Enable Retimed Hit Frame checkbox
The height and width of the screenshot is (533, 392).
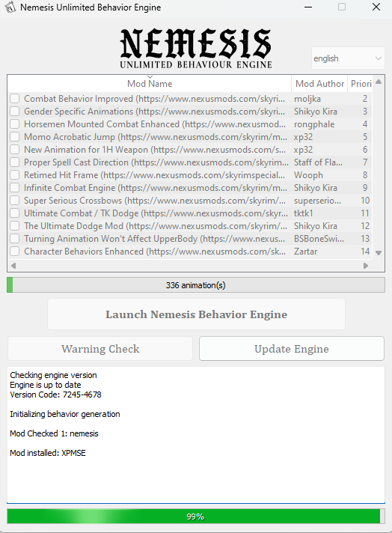point(15,175)
